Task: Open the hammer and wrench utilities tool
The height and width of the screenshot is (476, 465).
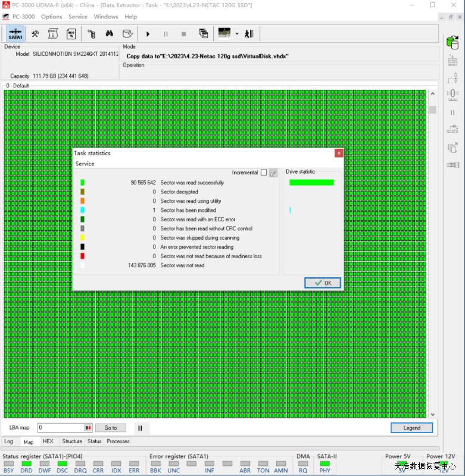Action: click(36, 34)
